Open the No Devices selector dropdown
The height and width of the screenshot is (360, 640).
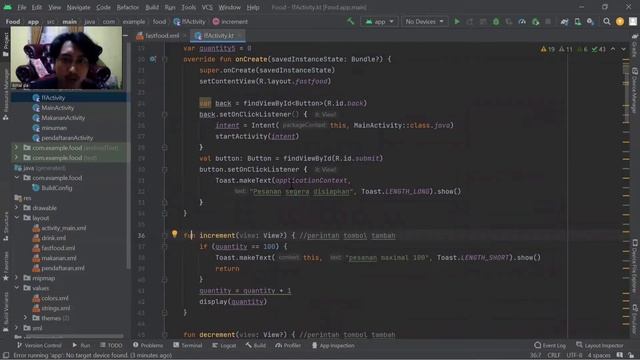tap(424, 21)
